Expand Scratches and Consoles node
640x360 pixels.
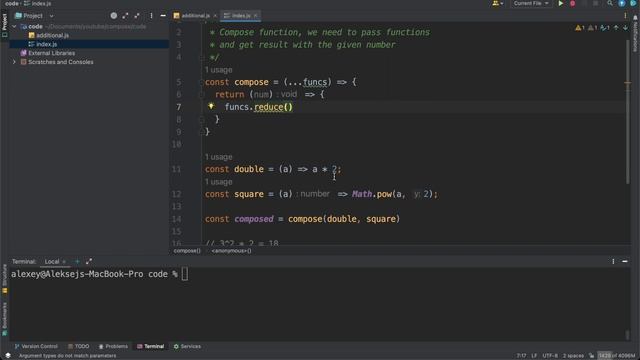click(x=14, y=62)
